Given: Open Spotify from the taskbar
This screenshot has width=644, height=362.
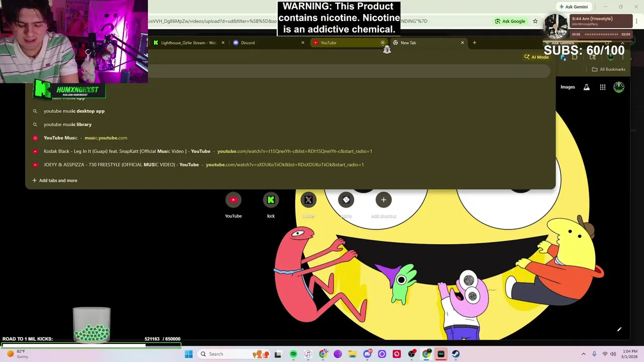Looking at the screenshot, I should 293,354.
